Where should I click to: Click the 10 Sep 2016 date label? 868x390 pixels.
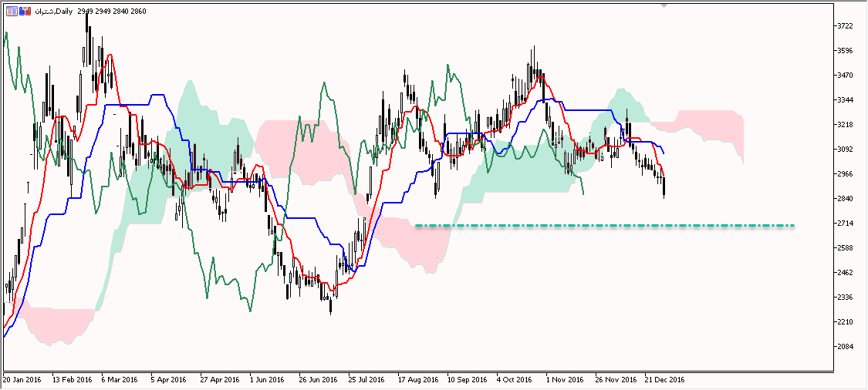coord(468,380)
